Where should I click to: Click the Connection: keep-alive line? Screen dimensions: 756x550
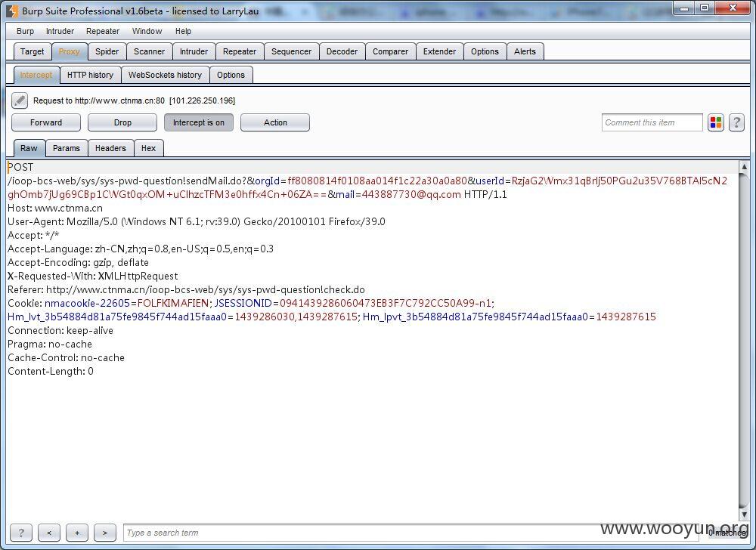[x=60, y=330]
